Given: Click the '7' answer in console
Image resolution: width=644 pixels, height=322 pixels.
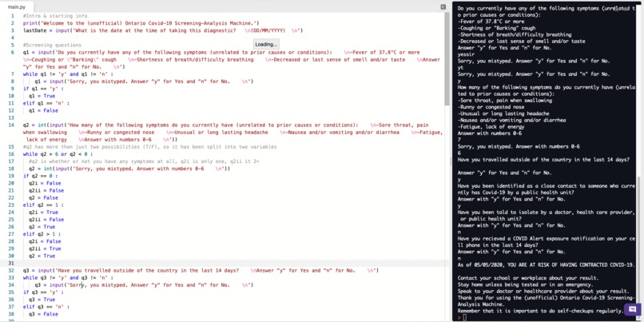Looking at the screenshot, I should [x=459, y=140].
